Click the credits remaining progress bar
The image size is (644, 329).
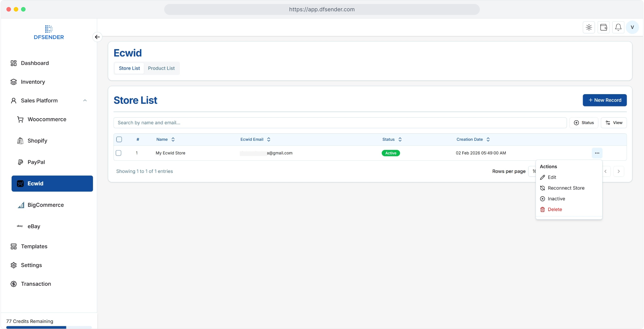coord(49,327)
